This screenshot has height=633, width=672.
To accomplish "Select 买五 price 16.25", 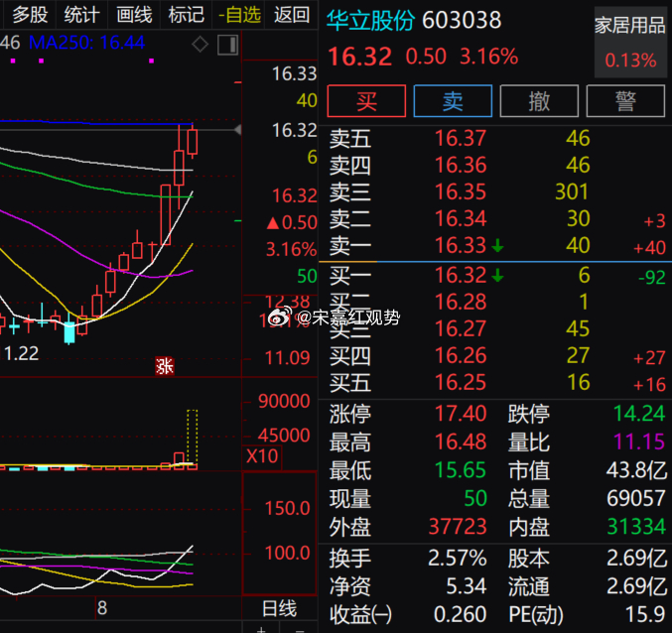I will click(x=461, y=382).
